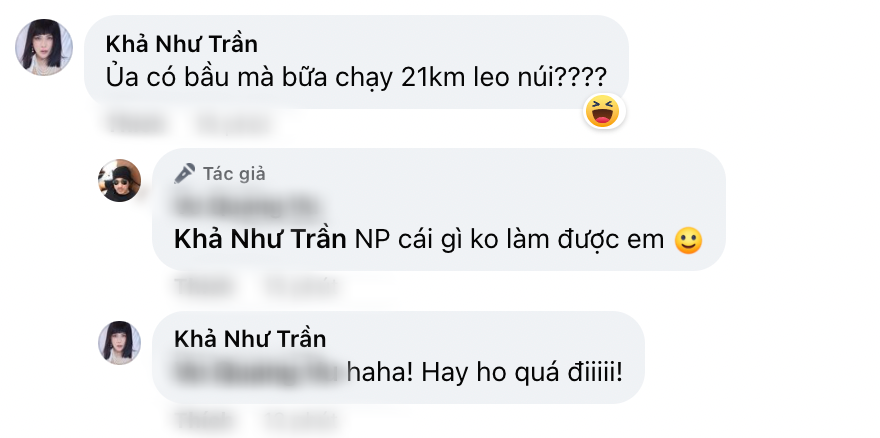Screen dimensions: 880x438
Task: Click the blurred mention before 'haha!'
Action: [258, 374]
